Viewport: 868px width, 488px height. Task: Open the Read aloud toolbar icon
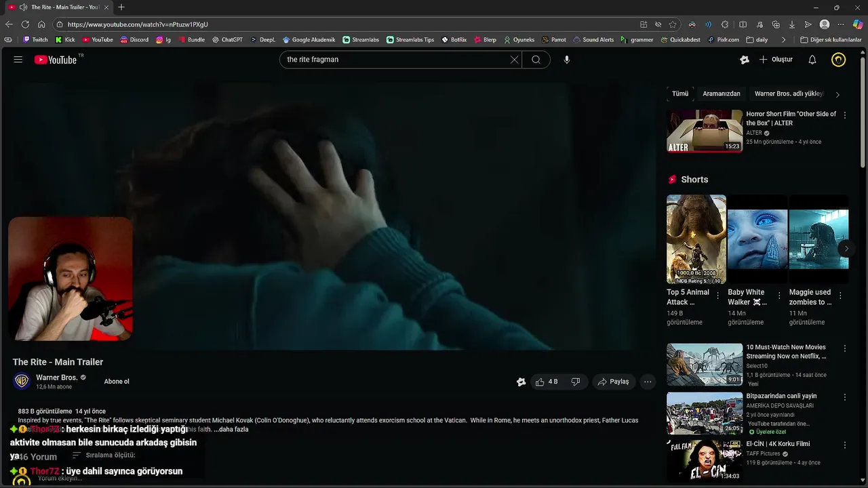pyautogui.click(x=709, y=24)
